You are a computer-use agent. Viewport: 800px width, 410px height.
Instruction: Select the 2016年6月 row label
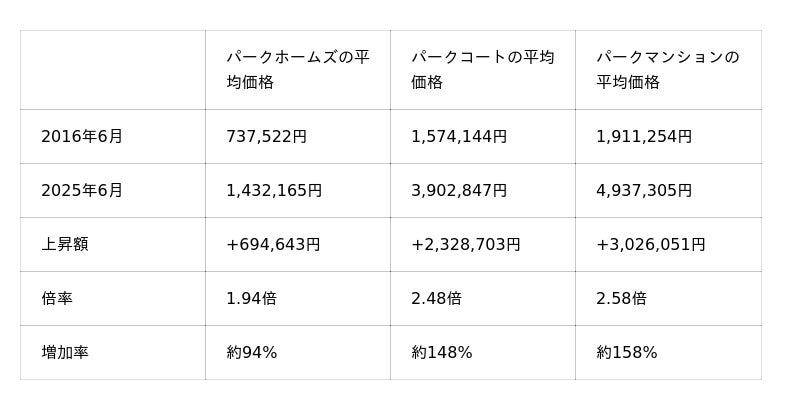(x=82, y=137)
